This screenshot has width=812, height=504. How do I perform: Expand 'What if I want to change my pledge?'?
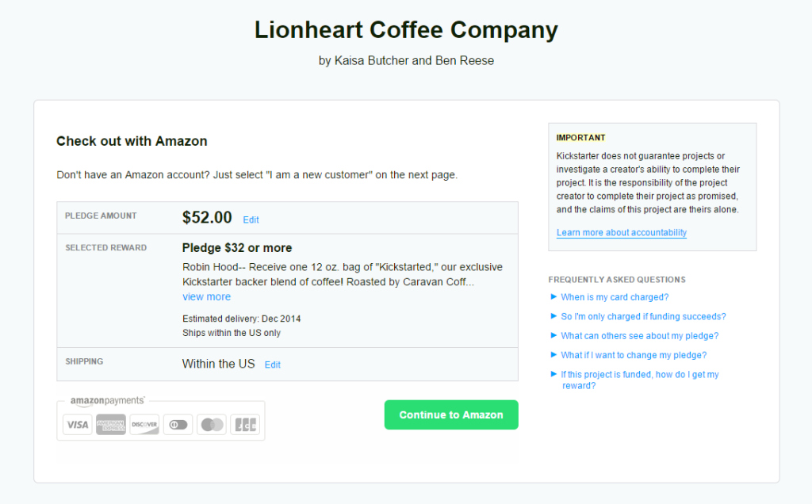(634, 355)
